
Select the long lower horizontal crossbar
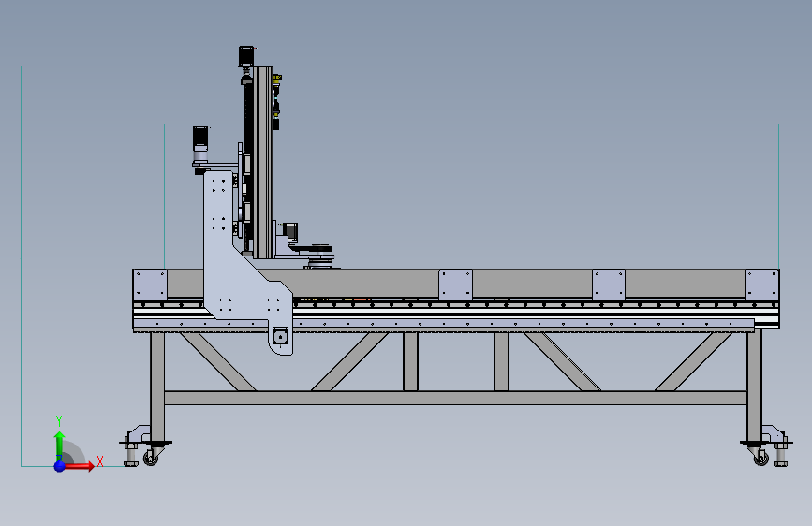455,398
